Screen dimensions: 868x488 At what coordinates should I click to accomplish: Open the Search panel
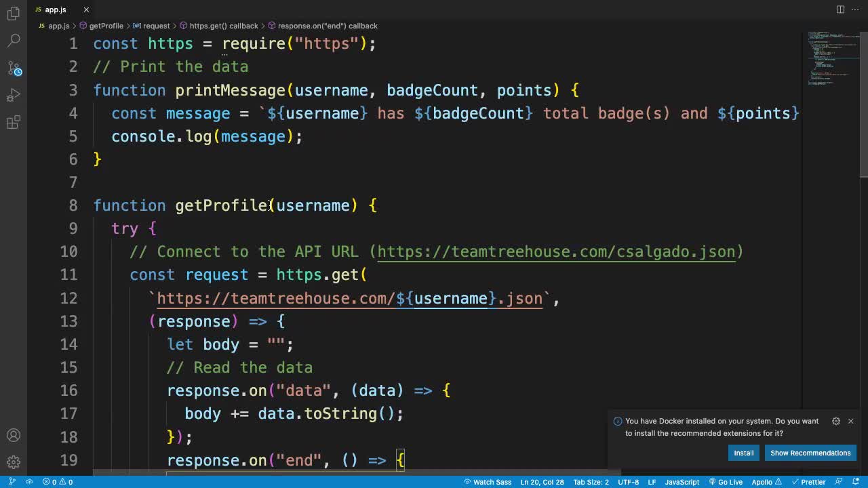(x=13, y=41)
